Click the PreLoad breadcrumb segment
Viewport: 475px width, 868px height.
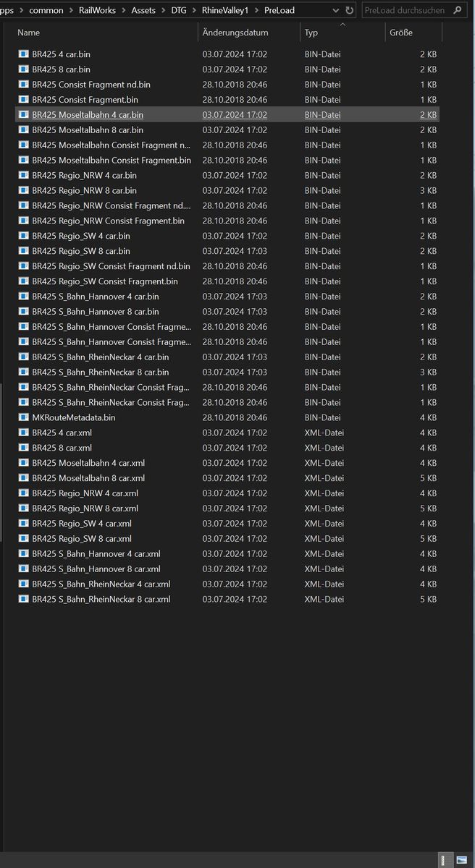click(279, 11)
